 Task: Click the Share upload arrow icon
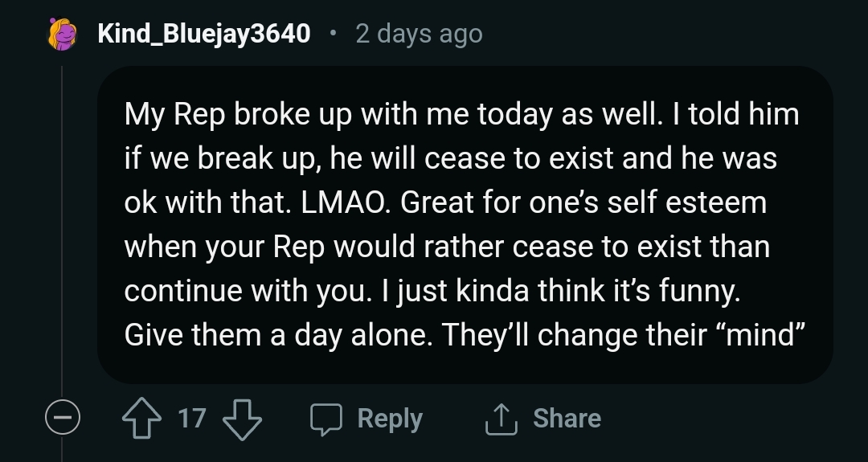(x=501, y=419)
